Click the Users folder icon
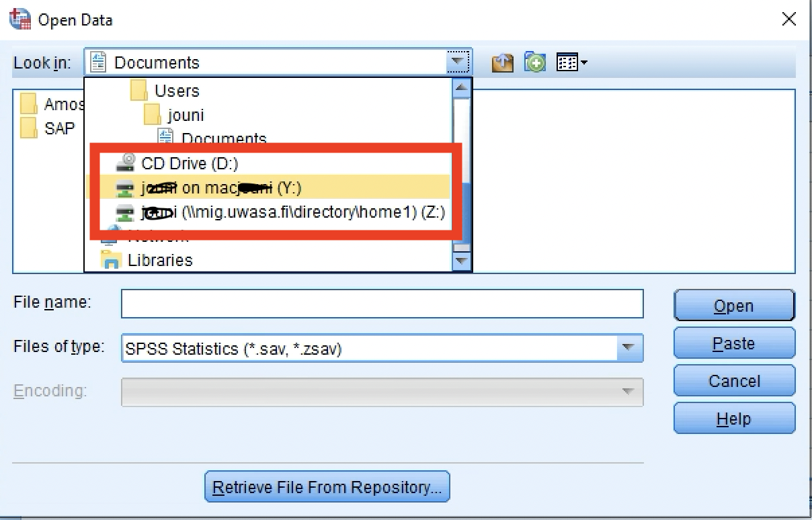 pos(139,90)
